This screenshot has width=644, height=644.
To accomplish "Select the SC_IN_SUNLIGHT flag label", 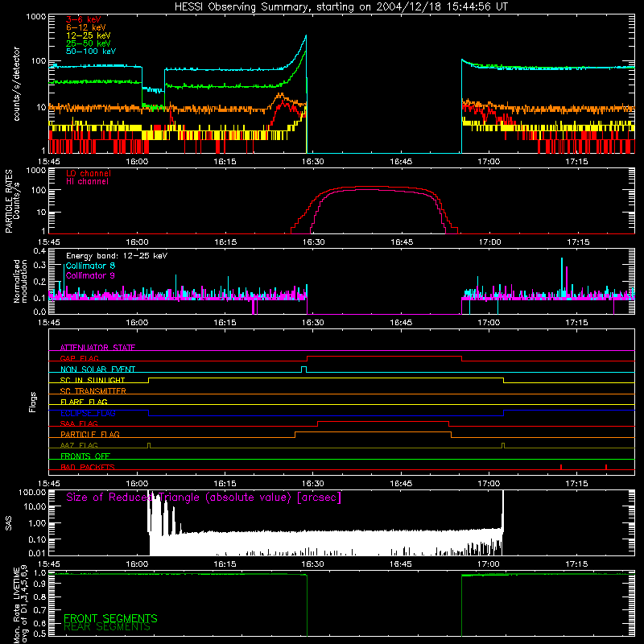I will [93, 380].
